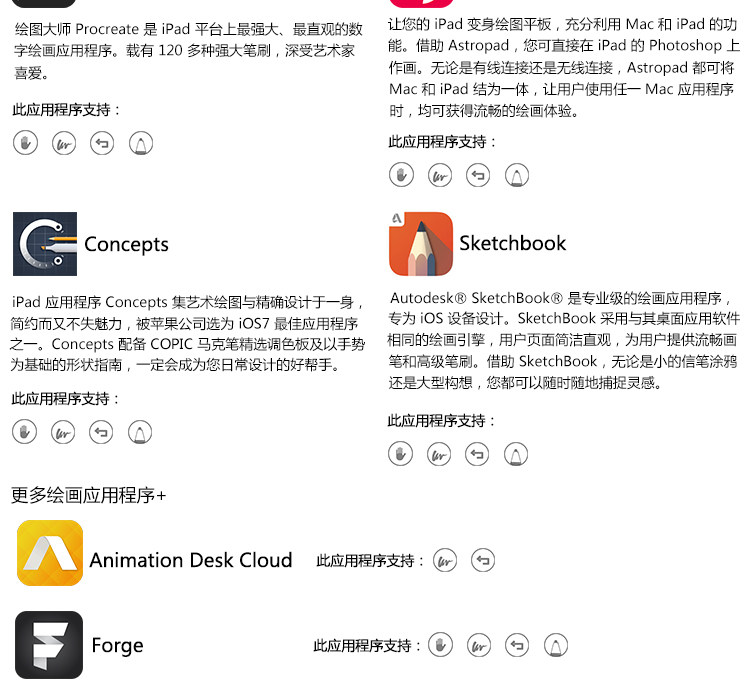Click the signature pressure icon under Astropad description

[x=440, y=175]
